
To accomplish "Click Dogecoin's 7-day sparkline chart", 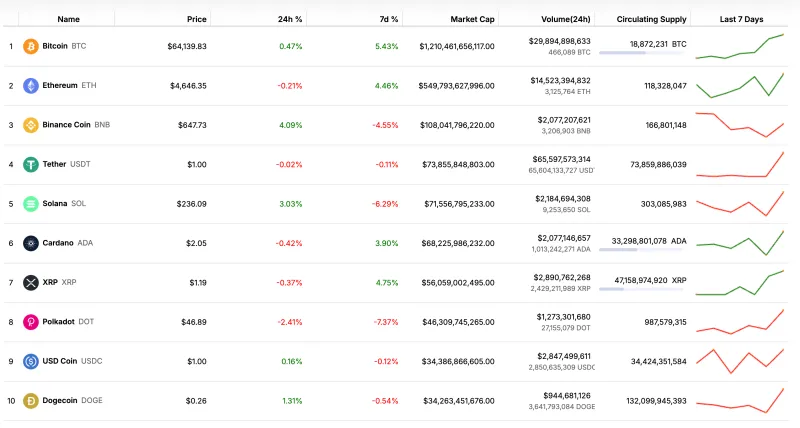I will pos(740,401).
